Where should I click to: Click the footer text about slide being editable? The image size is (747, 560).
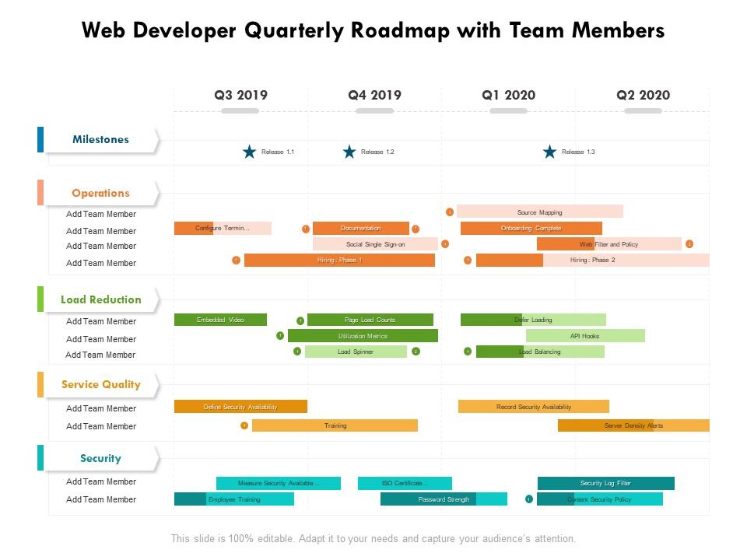coord(373,538)
